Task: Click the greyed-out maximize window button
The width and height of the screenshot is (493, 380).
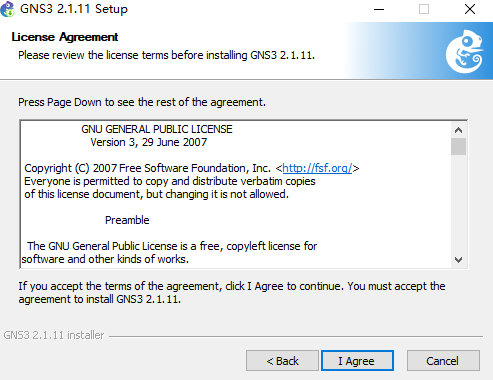Action: tap(424, 9)
